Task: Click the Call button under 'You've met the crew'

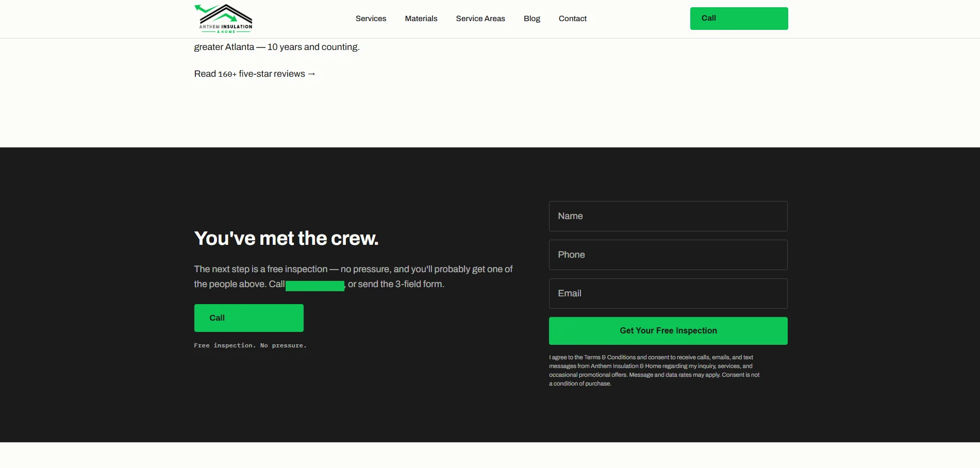Action: tap(248, 318)
